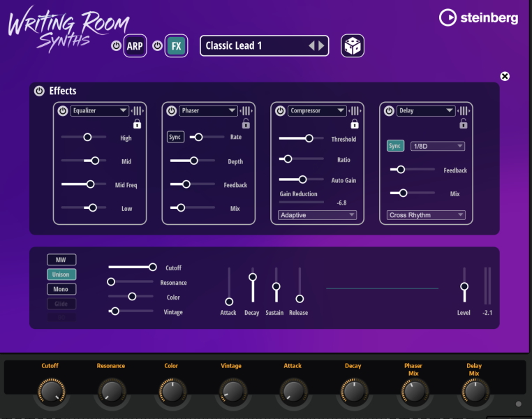Click the Resonance slider handle

pos(111,281)
